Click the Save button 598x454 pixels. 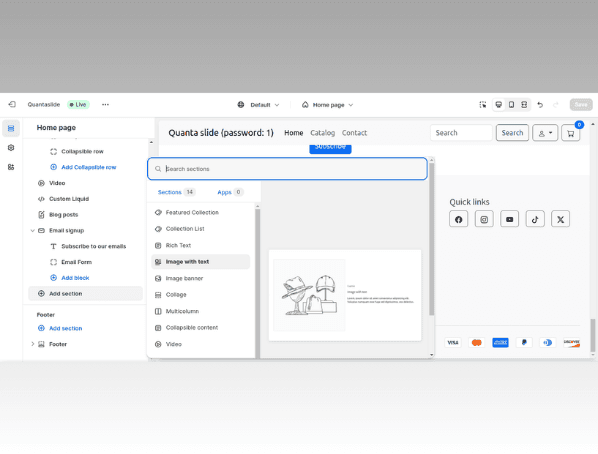point(581,105)
